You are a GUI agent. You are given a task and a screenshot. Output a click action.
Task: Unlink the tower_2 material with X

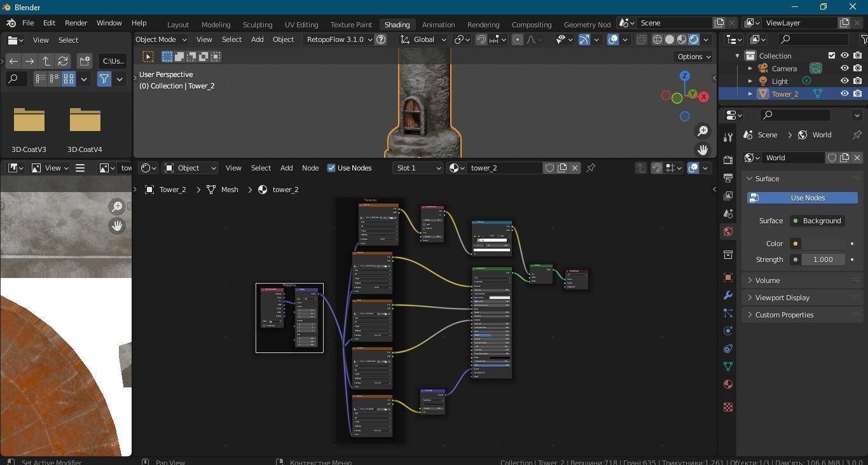pyautogui.click(x=575, y=168)
